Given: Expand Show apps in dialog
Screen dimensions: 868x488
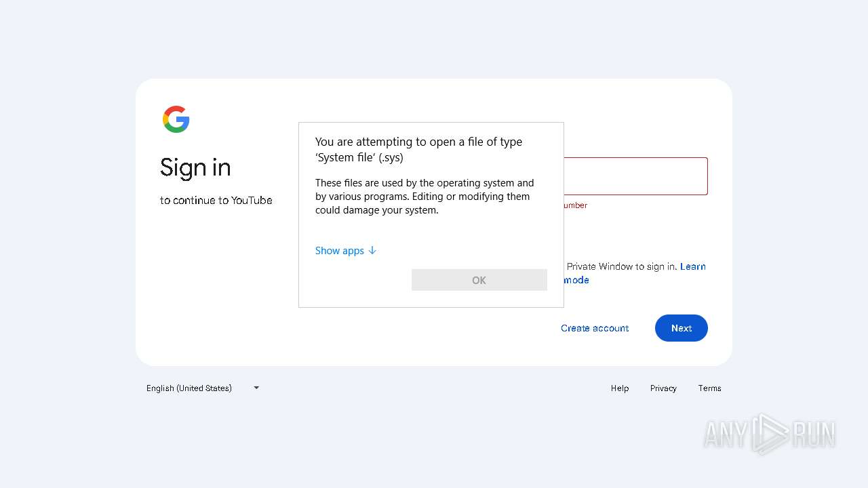Looking at the screenshot, I should (x=346, y=251).
